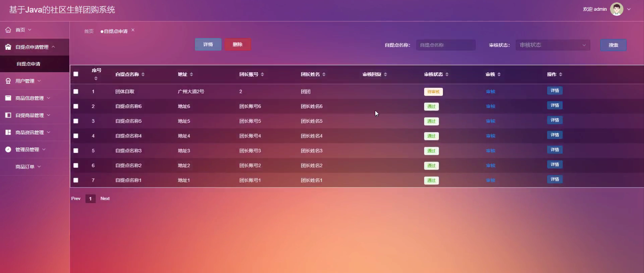This screenshot has height=273, width=644.
Task: Type in the 自提点名称 search field
Action: (x=446, y=45)
